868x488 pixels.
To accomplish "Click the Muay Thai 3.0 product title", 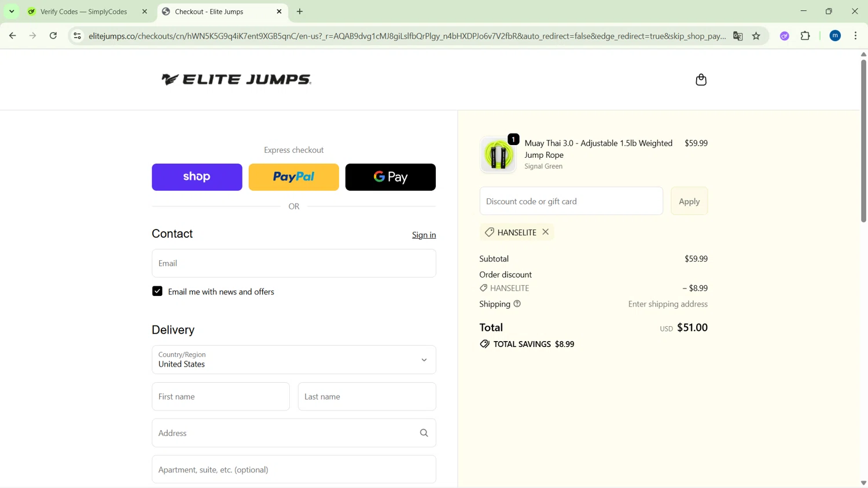I will [x=598, y=149].
